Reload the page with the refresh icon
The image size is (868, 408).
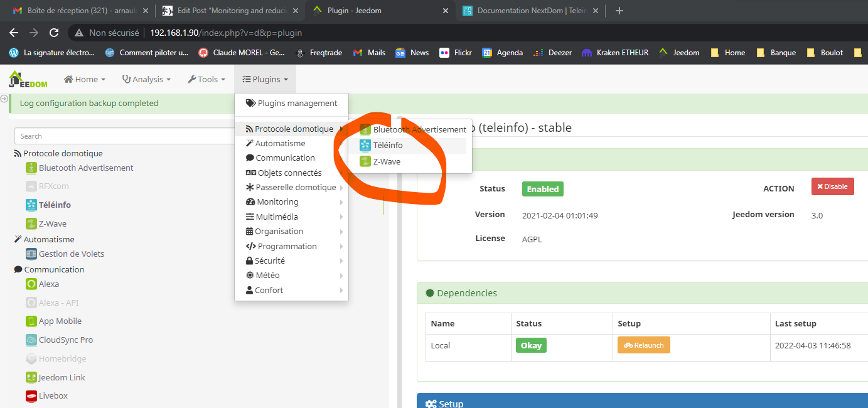(x=54, y=33)
